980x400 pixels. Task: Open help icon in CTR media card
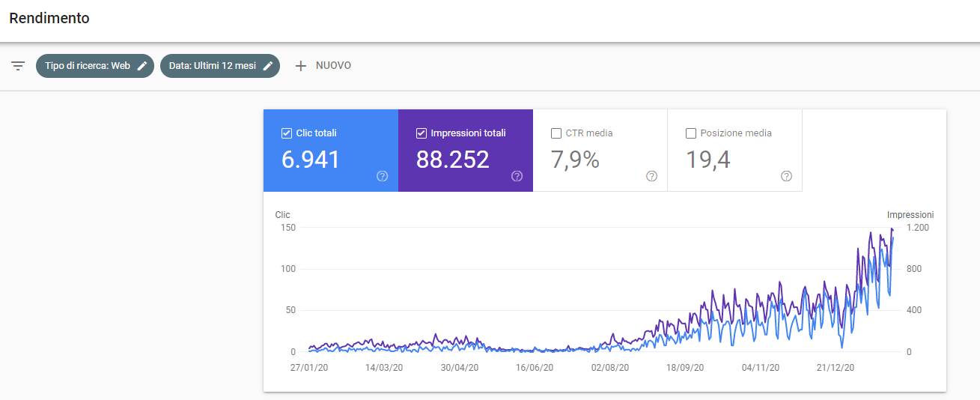pos(651,176)
